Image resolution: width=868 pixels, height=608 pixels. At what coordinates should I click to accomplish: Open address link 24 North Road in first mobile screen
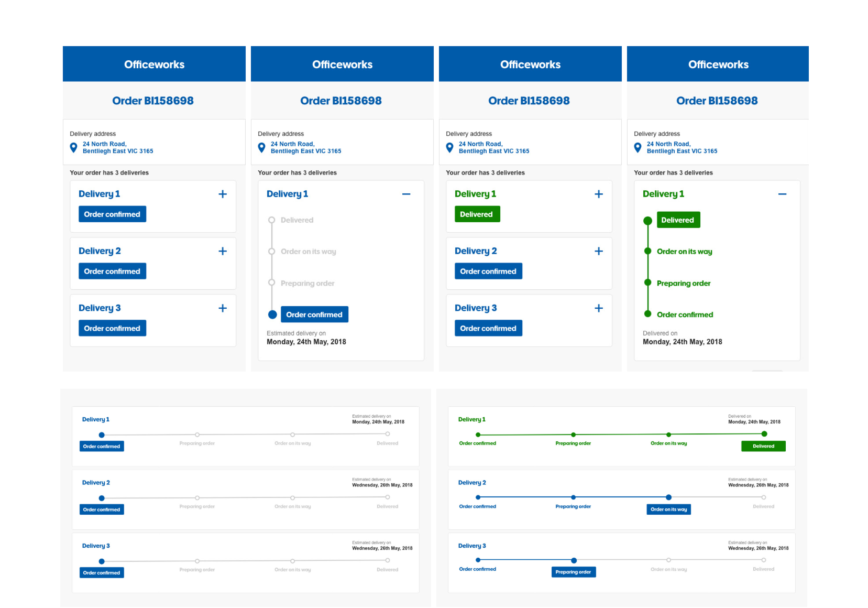coord(118,147)
